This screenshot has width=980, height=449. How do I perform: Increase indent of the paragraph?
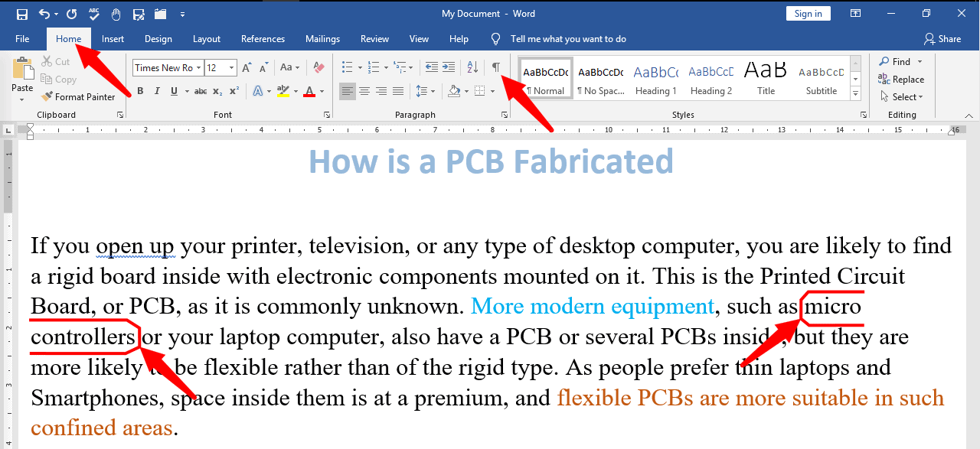(x=449, y=67)
